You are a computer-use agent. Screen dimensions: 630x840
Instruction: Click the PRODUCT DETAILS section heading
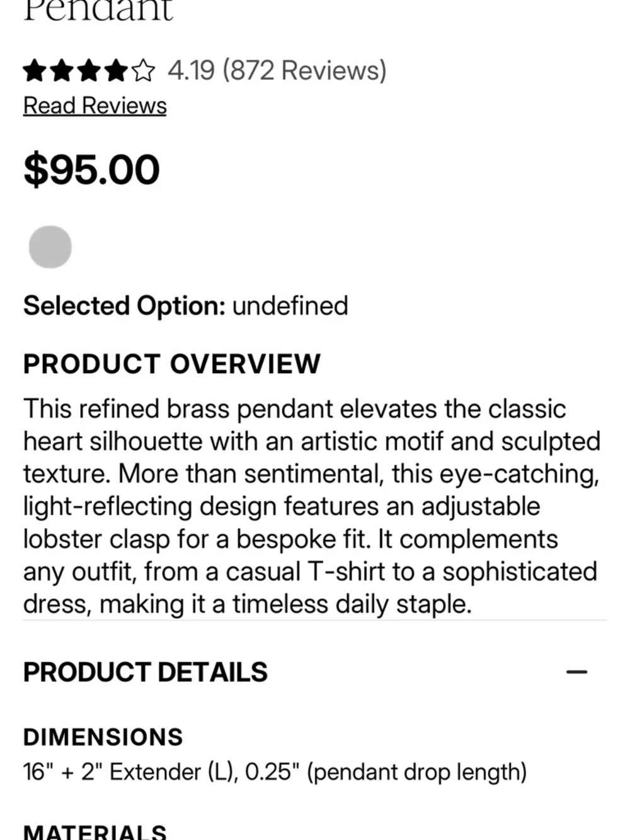[146, 672]
